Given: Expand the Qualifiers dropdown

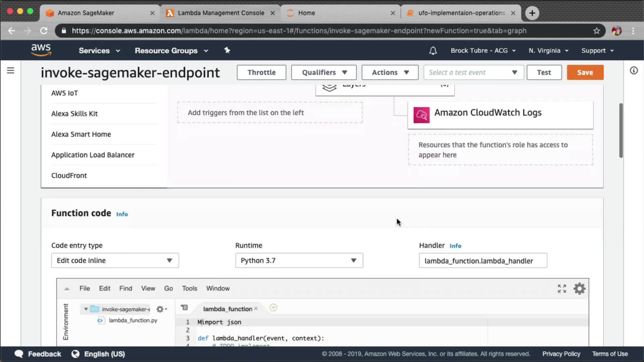Looking at the screenshot, I should coord(324,72).
